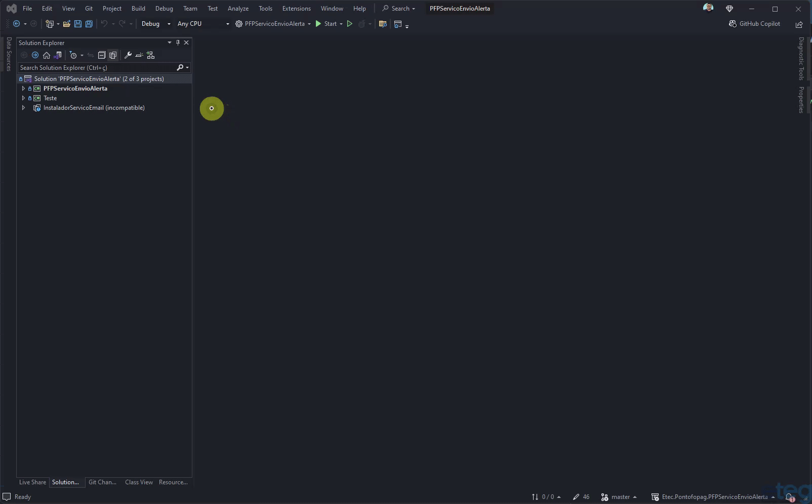The height and width of the screenshot is (504, 812).
Task: Click the Find in Files folder icon
Action: 383,24
